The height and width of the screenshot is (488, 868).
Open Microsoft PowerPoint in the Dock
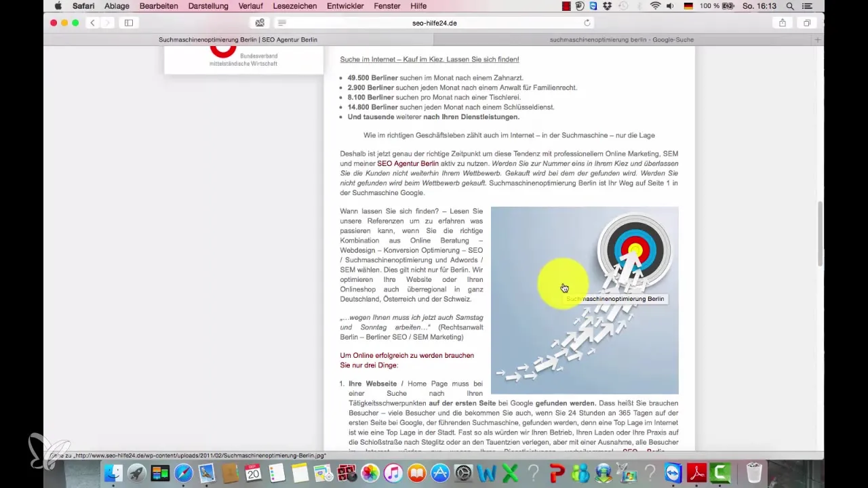pyautogui.click(x=557, y=473)
